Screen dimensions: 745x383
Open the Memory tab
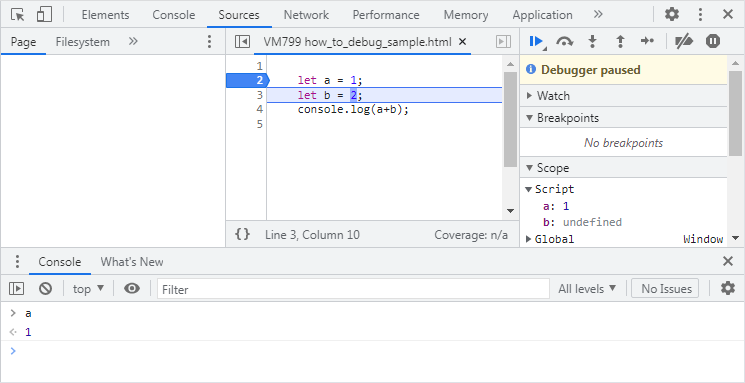point(466,15)
